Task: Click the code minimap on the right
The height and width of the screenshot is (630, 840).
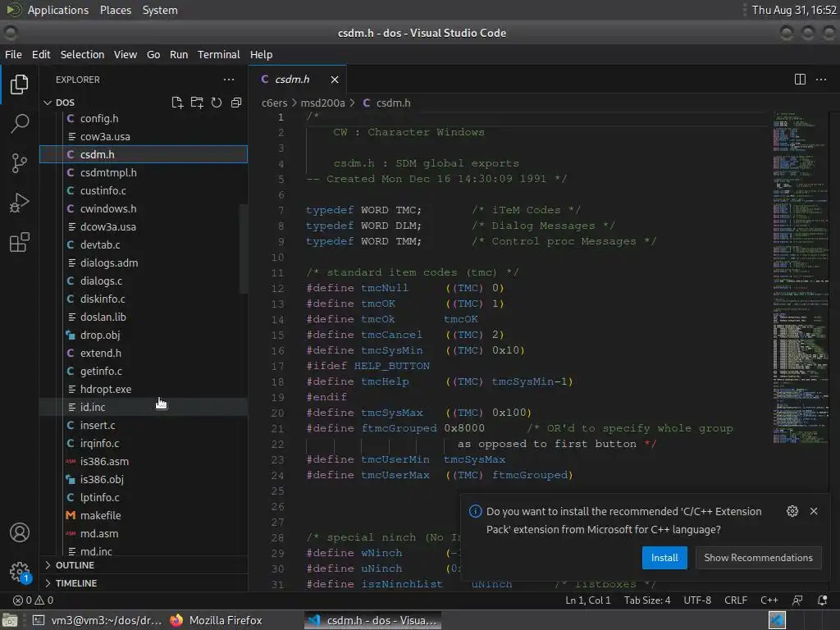Action: coord(799,278)
